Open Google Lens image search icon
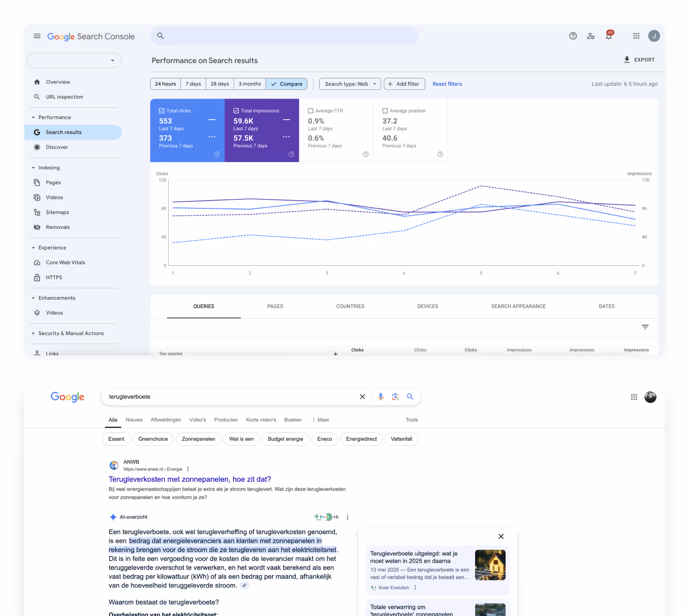689x616 pixels. pyautogui.click(x=395, y=397)
